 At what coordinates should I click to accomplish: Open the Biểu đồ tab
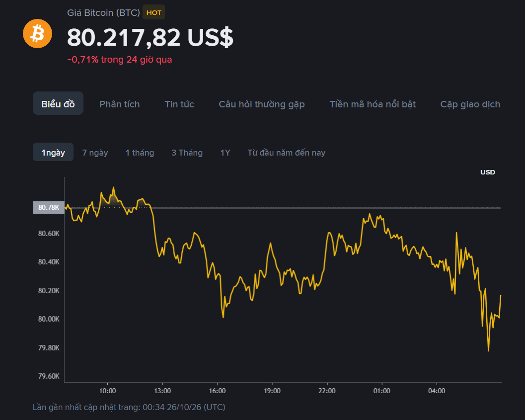[58, 103]
